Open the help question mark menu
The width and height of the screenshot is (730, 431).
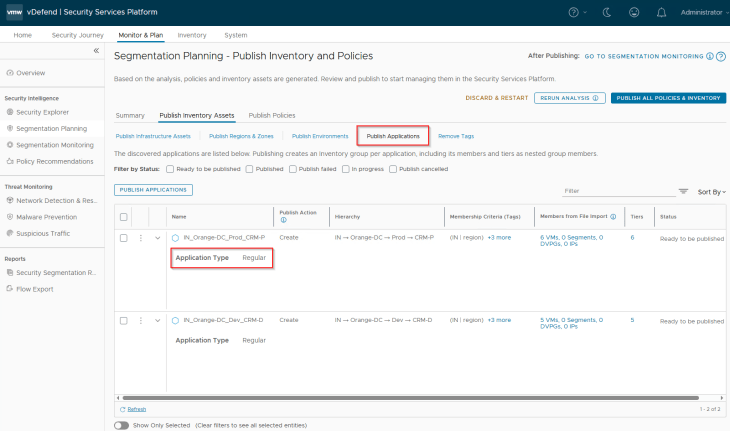(x=576, y=13)
